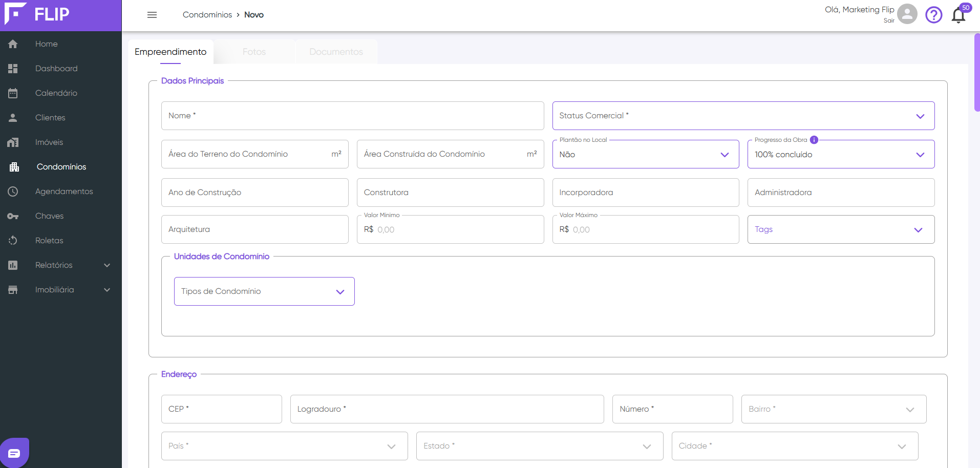Focus the Número field
This screenshot has width=980, height=468.
point(673,409)
